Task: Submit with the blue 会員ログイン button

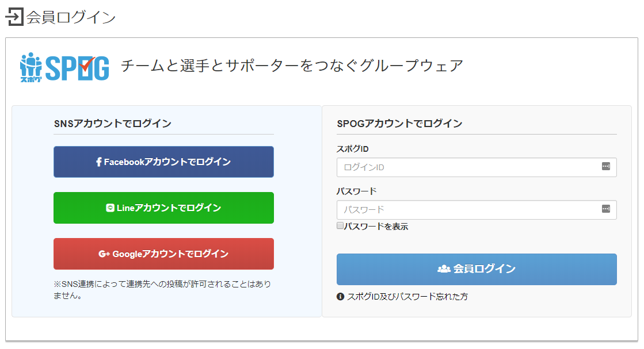Action: click(477, 270)
